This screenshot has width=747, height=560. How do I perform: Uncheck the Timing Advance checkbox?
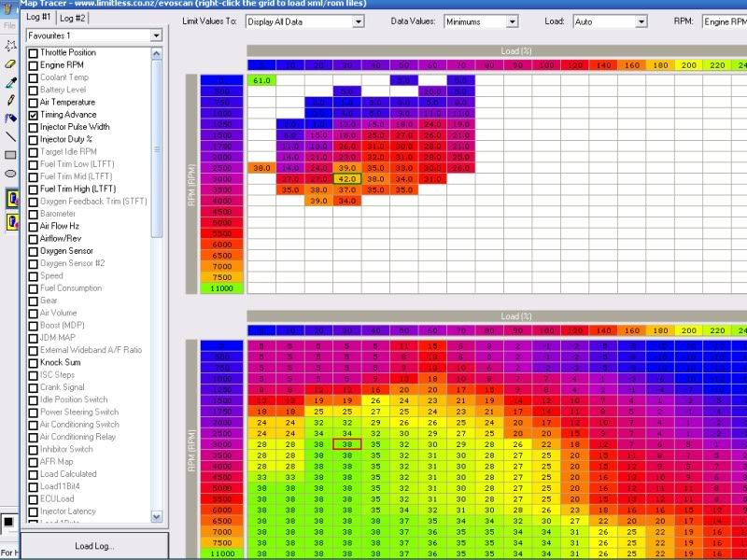pos(33,115)
